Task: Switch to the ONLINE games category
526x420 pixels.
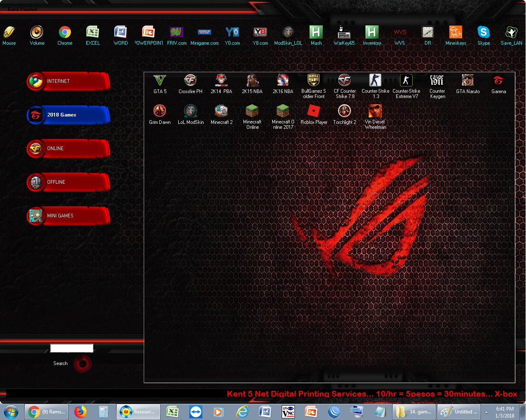Action: pos(69,148)
